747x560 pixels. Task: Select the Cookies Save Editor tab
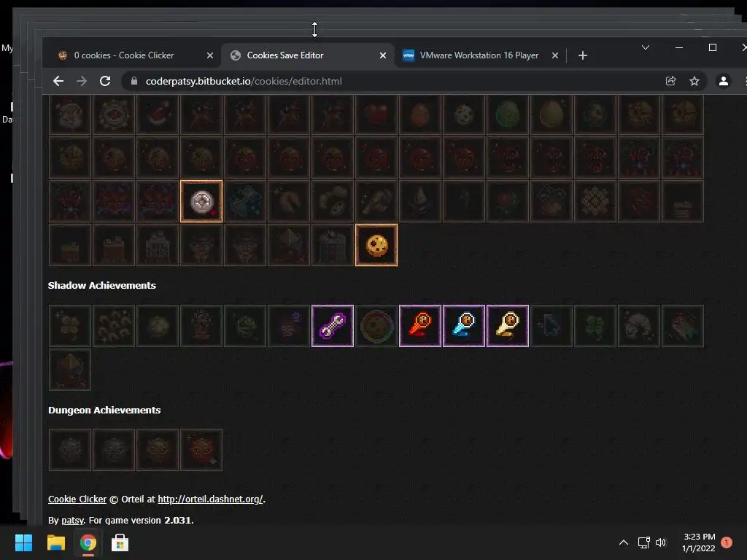307,55
